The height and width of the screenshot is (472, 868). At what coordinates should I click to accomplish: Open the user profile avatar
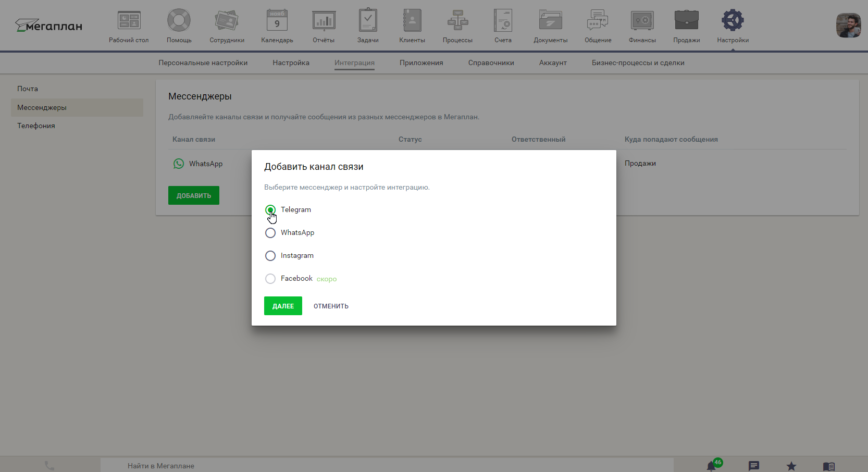(x=848, y=26)
